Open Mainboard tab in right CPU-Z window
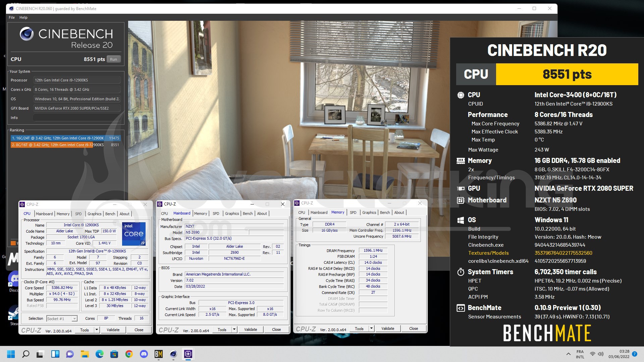The width and height of the screenshot is (644, 362). point(319,213)
